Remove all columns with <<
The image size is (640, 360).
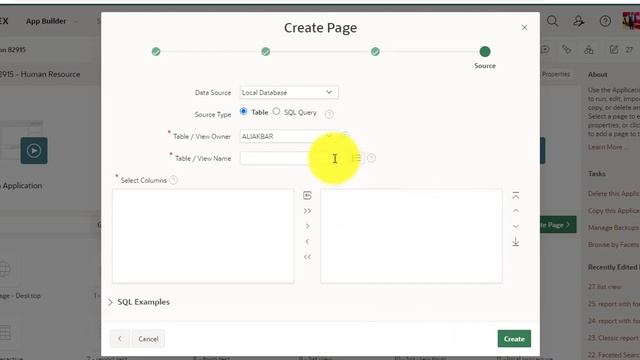pyautogui.click(x=307, y=257)
